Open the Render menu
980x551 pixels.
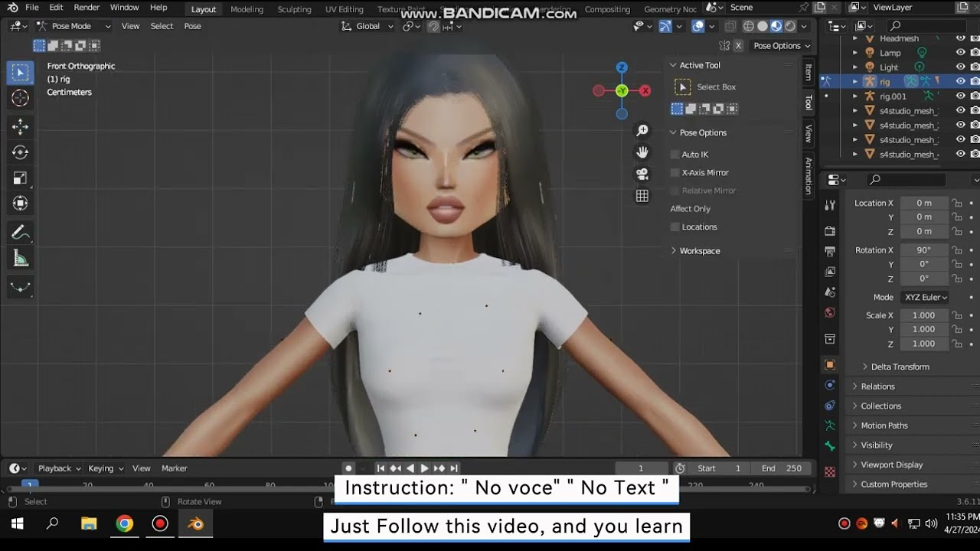tap(87, 8)
